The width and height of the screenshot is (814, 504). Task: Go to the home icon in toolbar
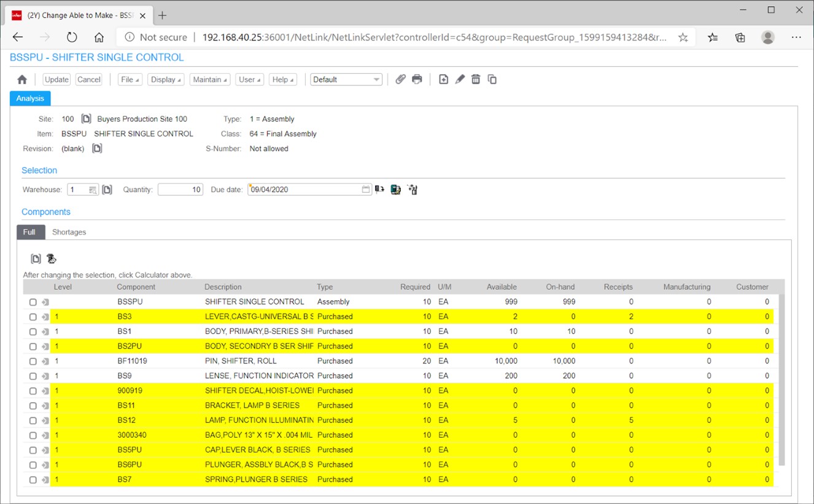point(22,80)
